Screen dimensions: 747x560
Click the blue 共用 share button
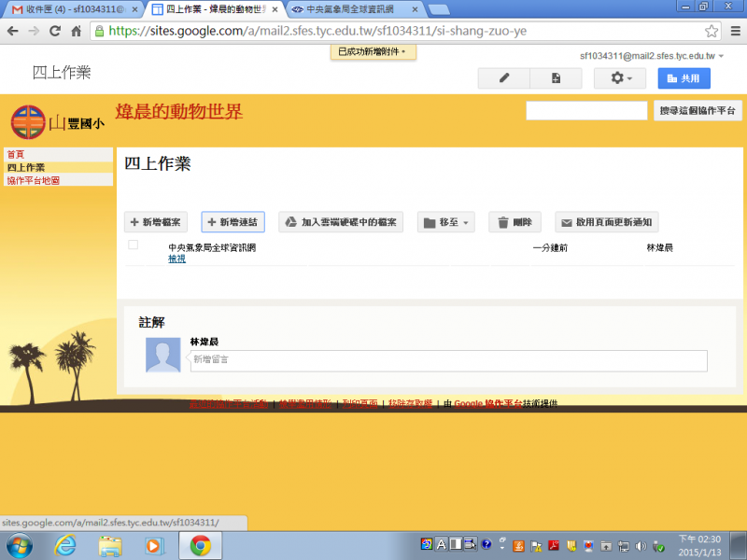684,78
